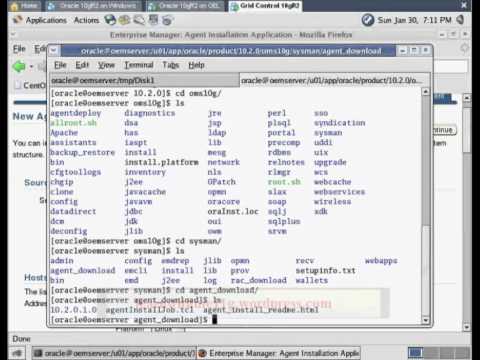Click the show desktop icon in the bottom panel

tap(17, 353)
